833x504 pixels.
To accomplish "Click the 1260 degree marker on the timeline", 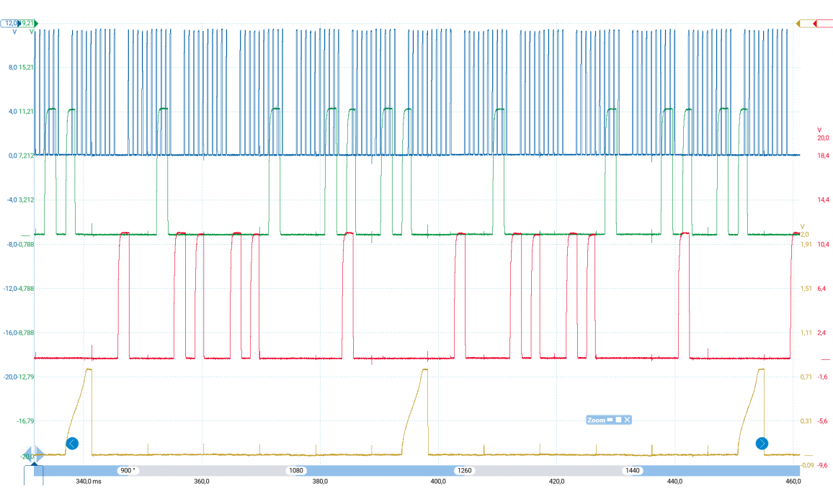I will [464, 470].
